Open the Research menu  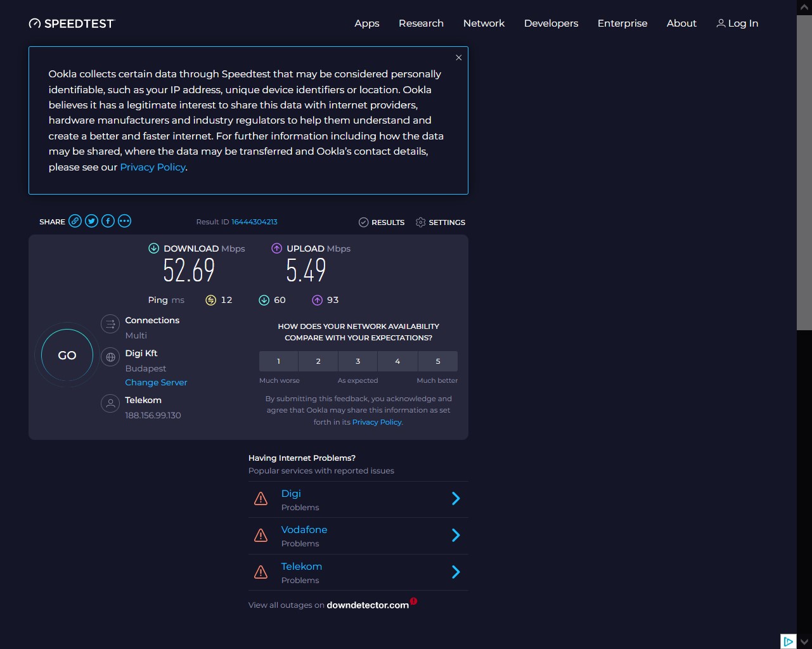421,23
